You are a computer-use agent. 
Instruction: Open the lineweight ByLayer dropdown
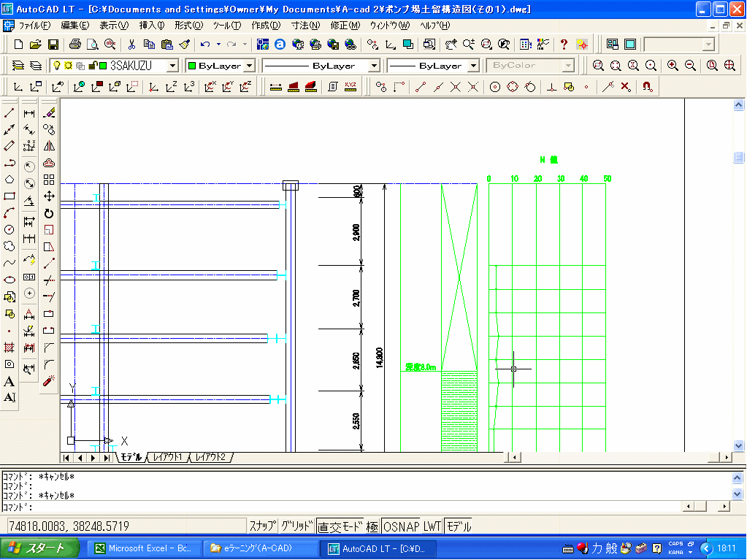pyautogui.click(x=473, y=66)
